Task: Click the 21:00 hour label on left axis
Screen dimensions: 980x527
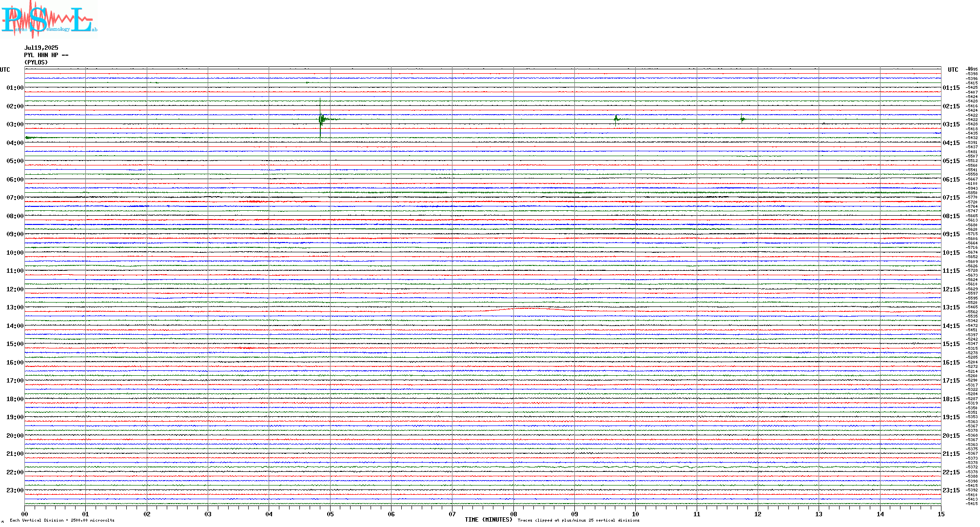Action: click(15, 454)
